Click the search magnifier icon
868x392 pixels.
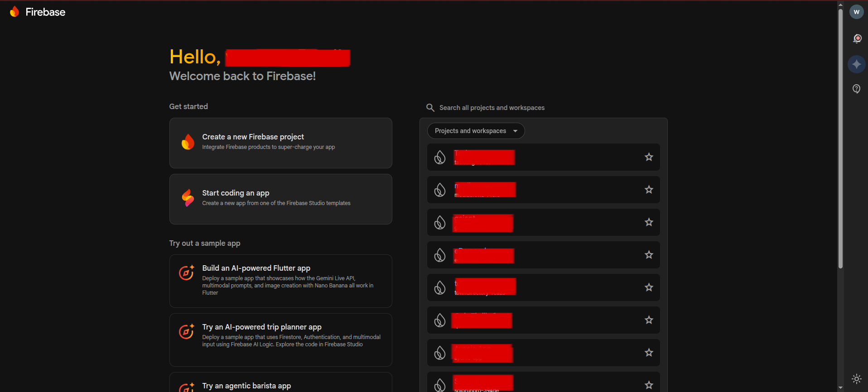pos(430,108)
